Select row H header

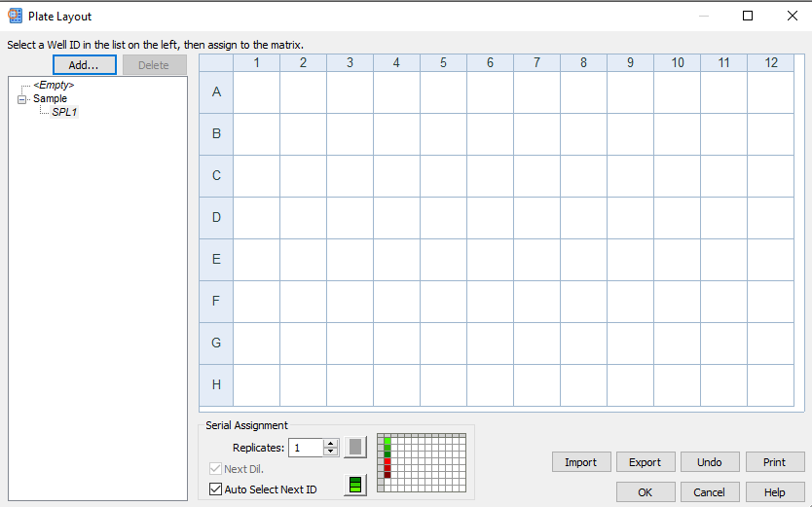click(x=216, y=385)
